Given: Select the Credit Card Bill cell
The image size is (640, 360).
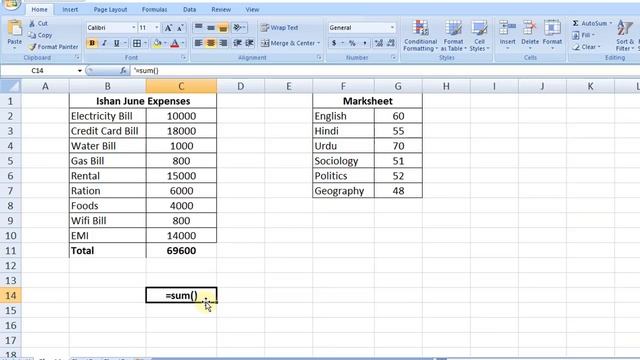Looking at the screenshot, I should (x=108, y=131).
